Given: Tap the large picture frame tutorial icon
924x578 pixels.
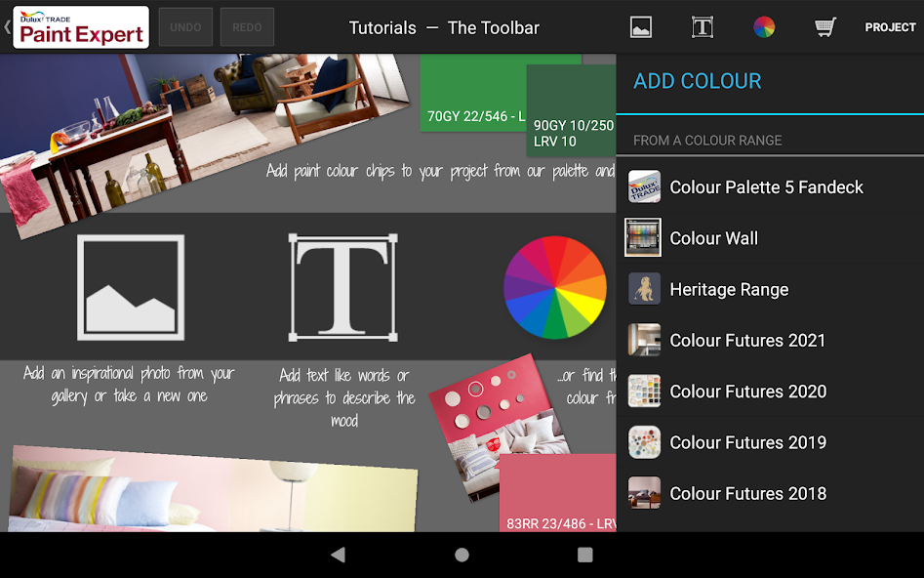Looking at the screenshot, I should tap(131, 287).
